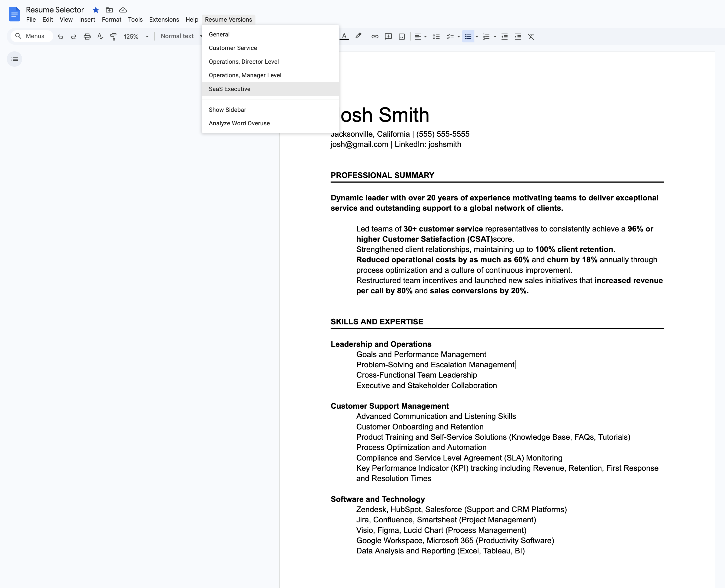Insert an image via the image icon
Screen dimensions: 725x588
coord(402,36)
